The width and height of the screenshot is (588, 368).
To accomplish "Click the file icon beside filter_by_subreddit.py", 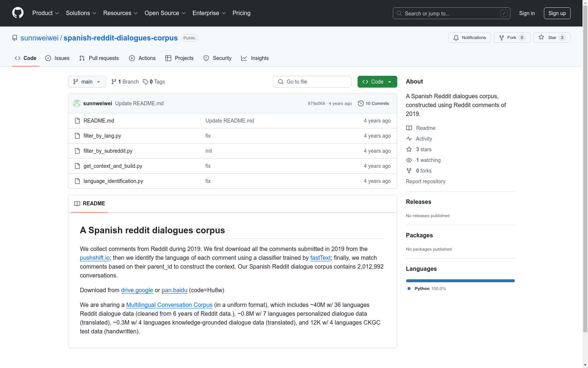I will [x=77, y=151].
